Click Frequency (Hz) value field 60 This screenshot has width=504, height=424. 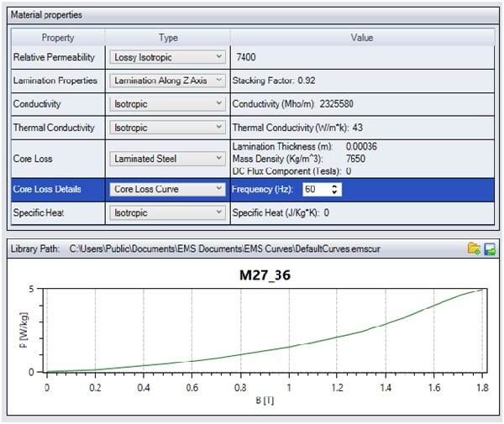coord(317,189)
